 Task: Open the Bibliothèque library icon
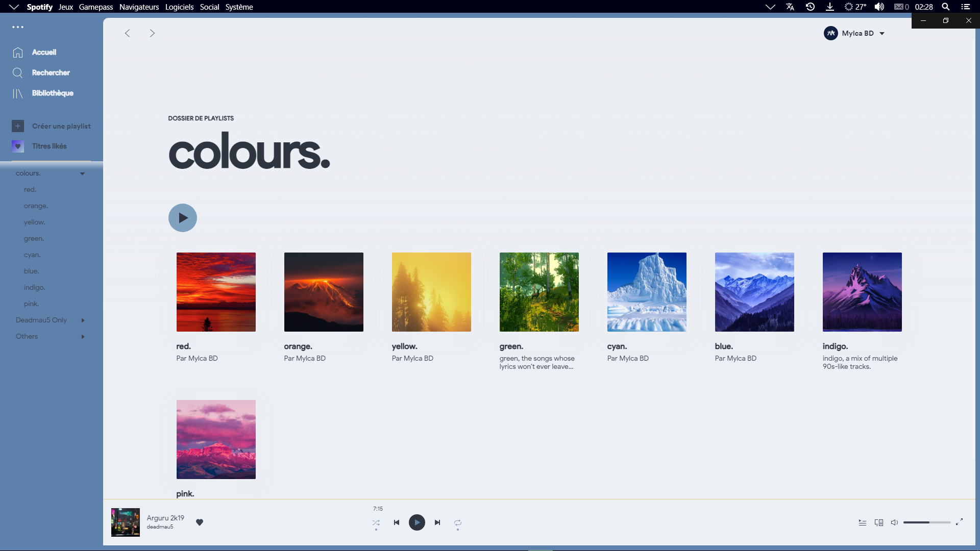pyautogui.click(x=17, y=93)
